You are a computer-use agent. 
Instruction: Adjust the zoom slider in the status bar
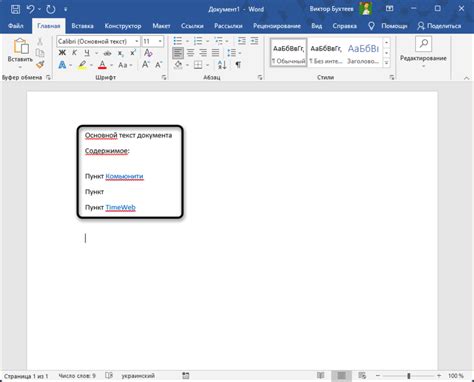coord(408,376)
